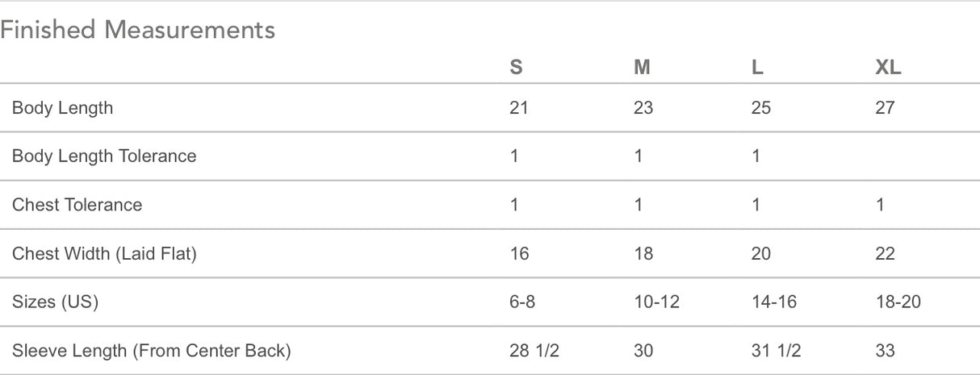This screenshot has height=375, width=980.
Task: Click Sleeve Length value 31 1/2
Action: (x=774, y=351)
